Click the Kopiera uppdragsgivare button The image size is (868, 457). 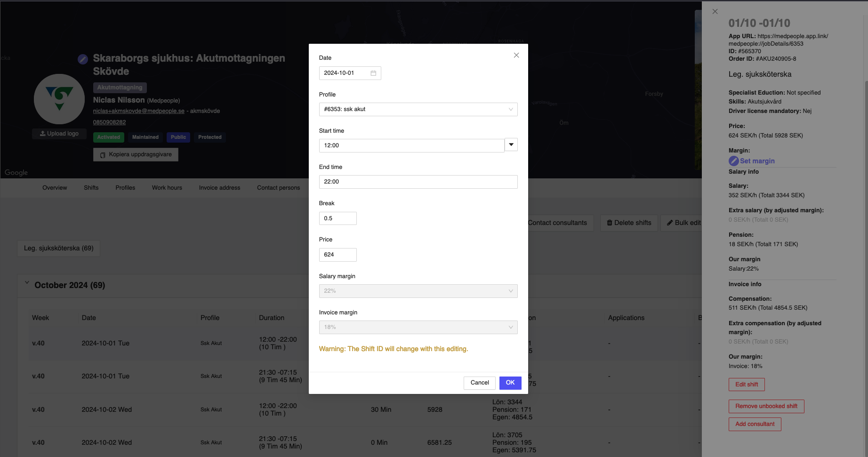pyautogui.click(x=136, y=154)
